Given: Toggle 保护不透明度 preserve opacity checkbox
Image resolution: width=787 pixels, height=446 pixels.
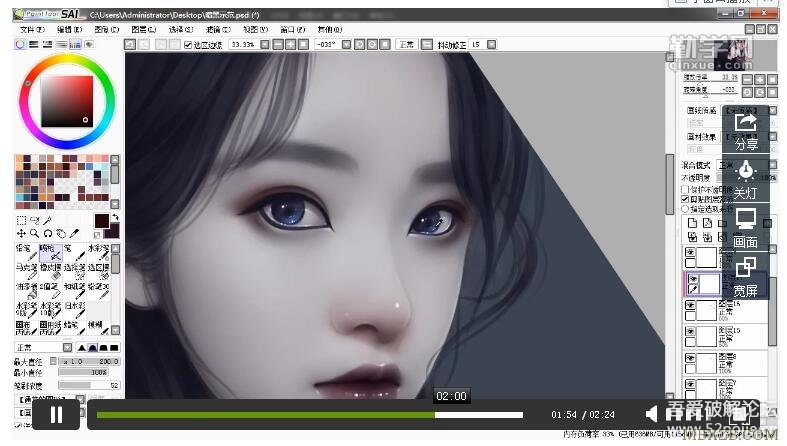Looking at the screenshot, I should coord(685,190).
